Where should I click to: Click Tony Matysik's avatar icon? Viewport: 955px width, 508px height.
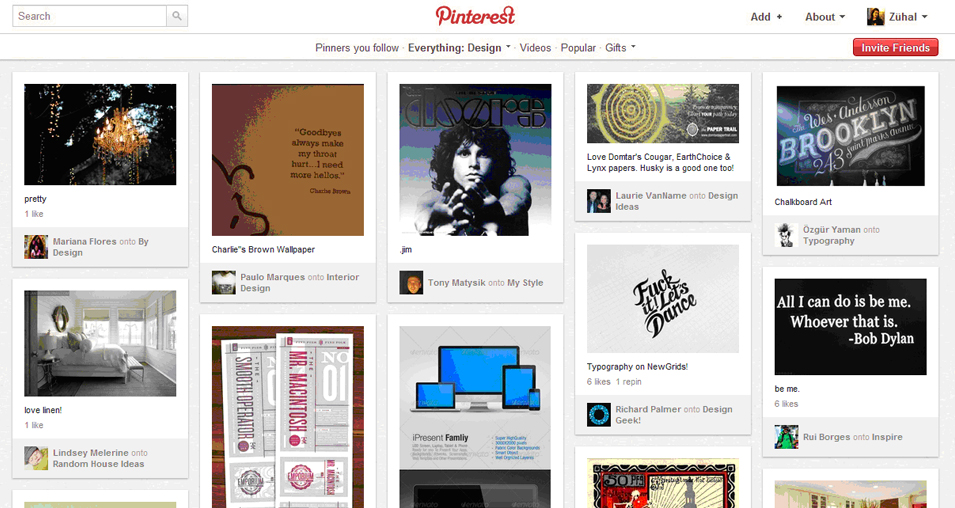411,283
